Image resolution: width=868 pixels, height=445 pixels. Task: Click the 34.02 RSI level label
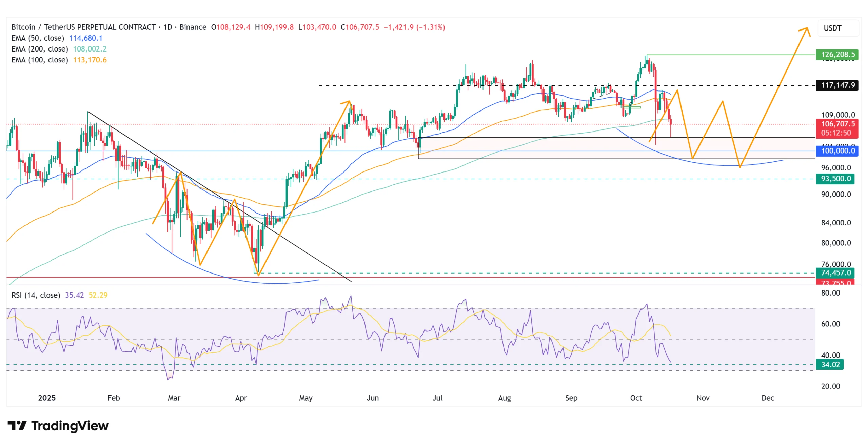(x=829, y=365)
